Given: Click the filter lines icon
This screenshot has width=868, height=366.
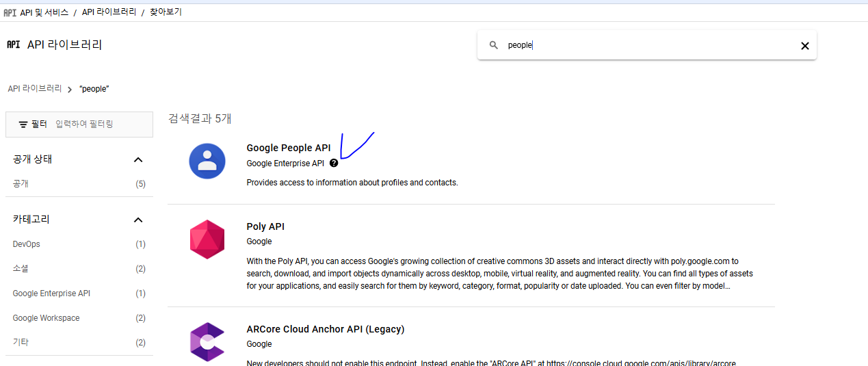Looking at the screenshot, I should tap(23, 125).
